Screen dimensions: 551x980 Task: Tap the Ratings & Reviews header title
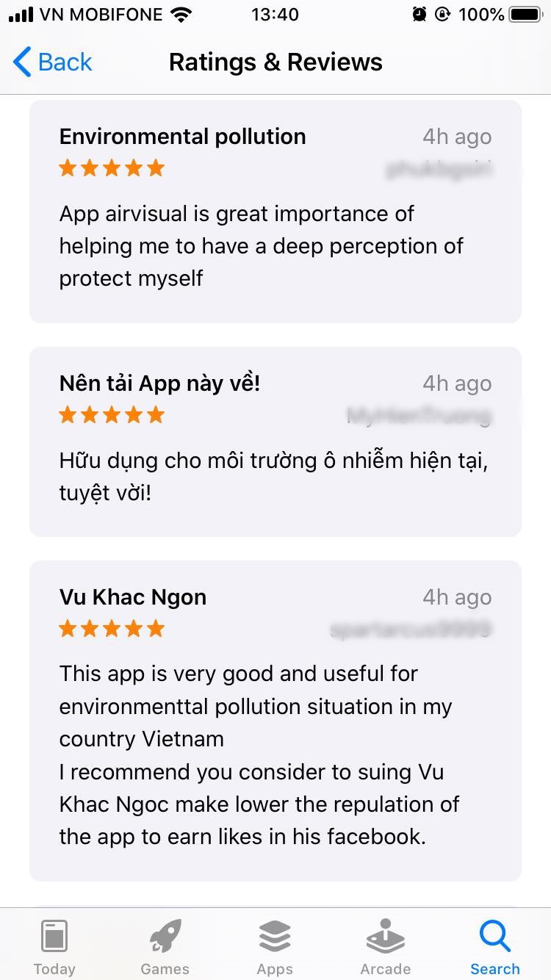(x=275, y=62)
